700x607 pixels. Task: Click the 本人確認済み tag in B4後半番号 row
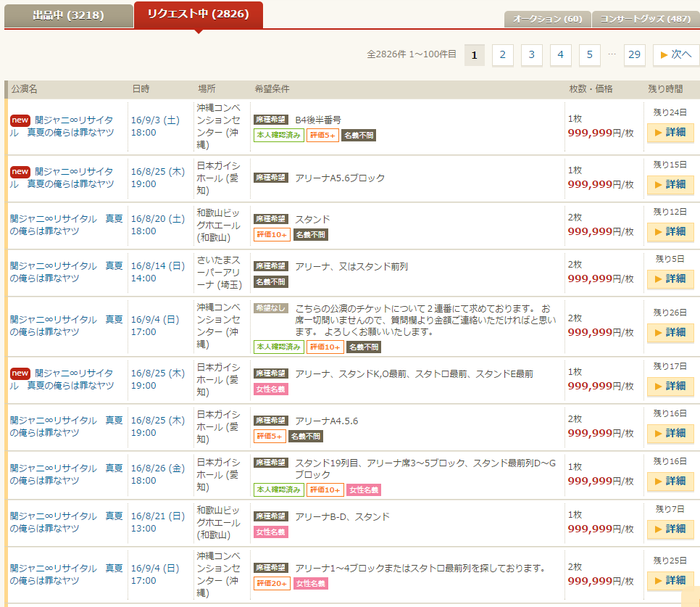279,135
